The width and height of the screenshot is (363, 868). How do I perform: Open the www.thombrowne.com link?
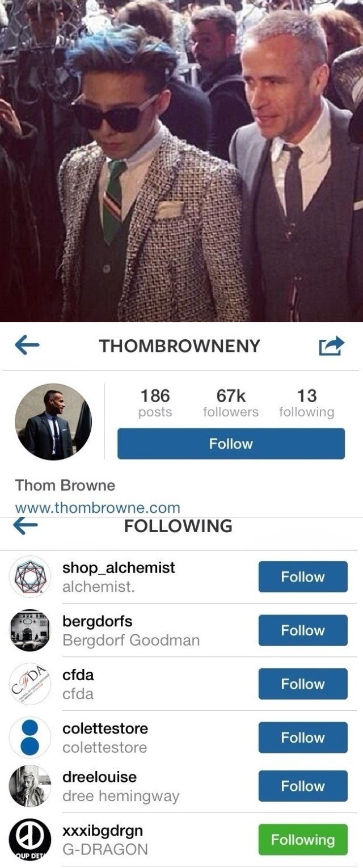pos(98,508)
